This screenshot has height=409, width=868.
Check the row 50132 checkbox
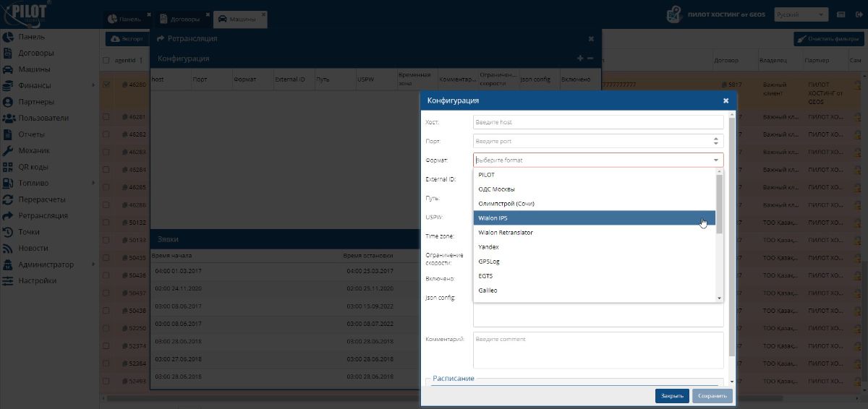coord(107,223)
